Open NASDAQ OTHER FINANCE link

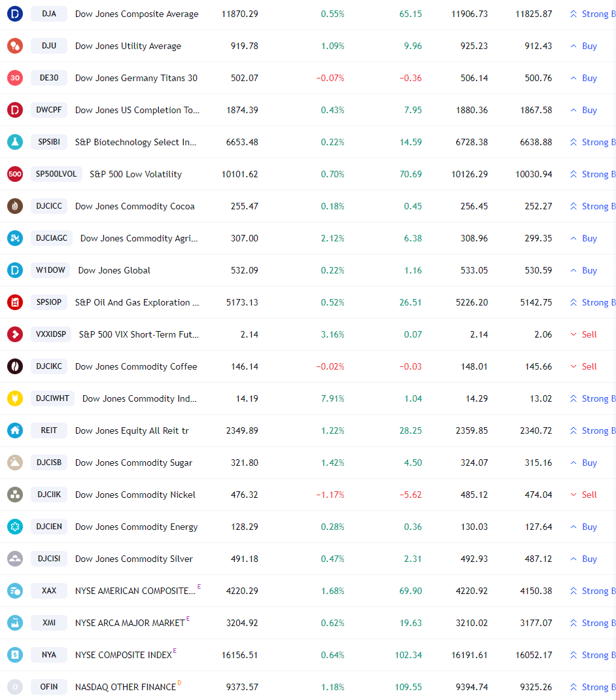126,687
